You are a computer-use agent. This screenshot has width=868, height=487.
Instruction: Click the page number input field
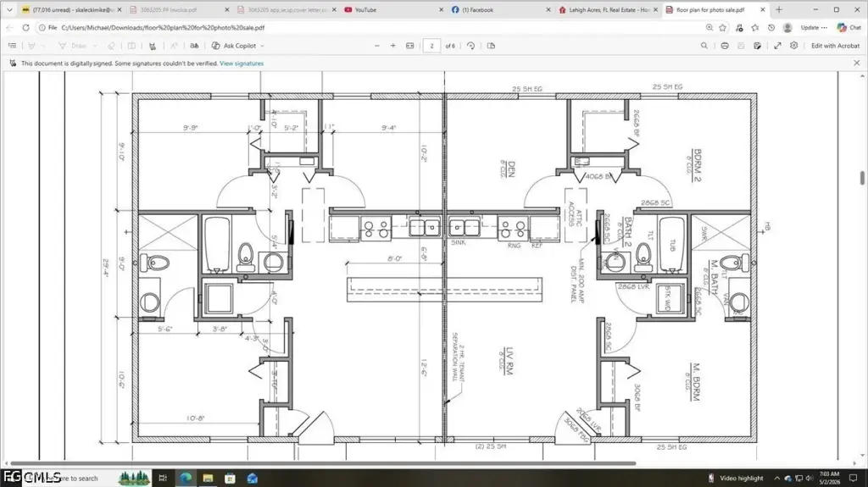(431, 46)
